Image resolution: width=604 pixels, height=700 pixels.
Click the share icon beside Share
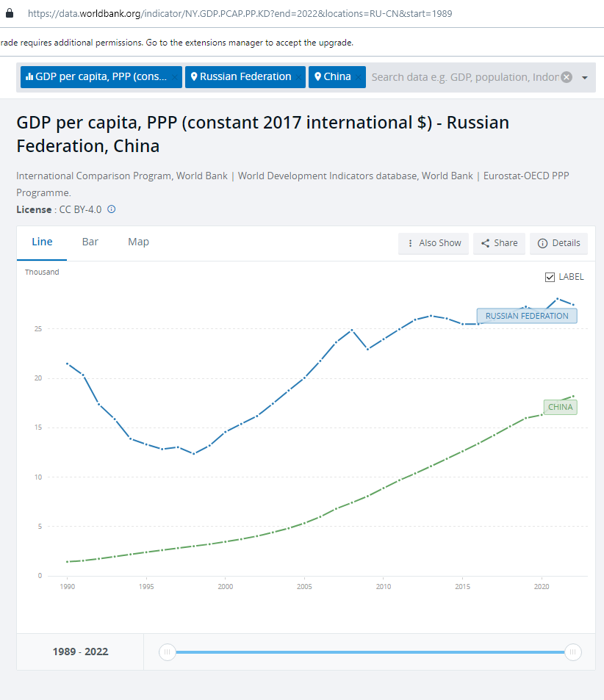[x=485, y=243]
